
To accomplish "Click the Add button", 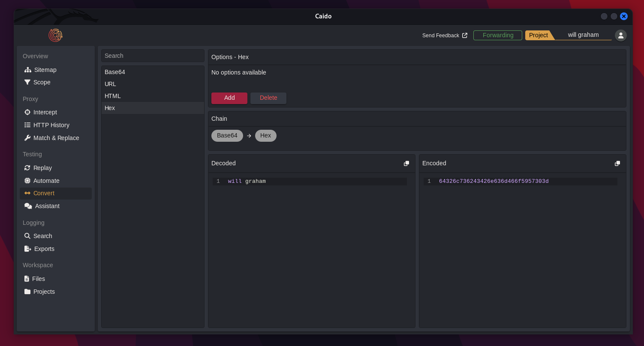I will 229,98.
